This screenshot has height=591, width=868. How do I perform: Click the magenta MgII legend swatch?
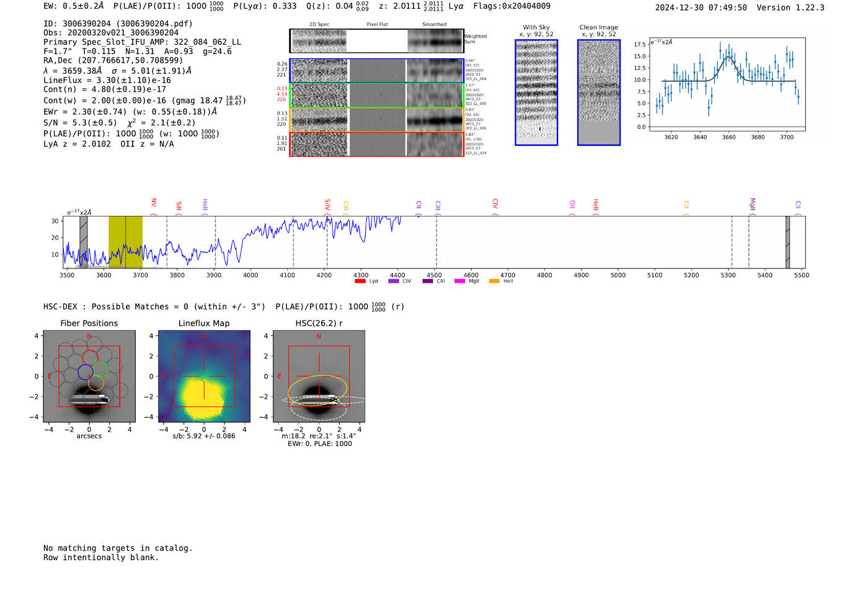tap(460, 282)
